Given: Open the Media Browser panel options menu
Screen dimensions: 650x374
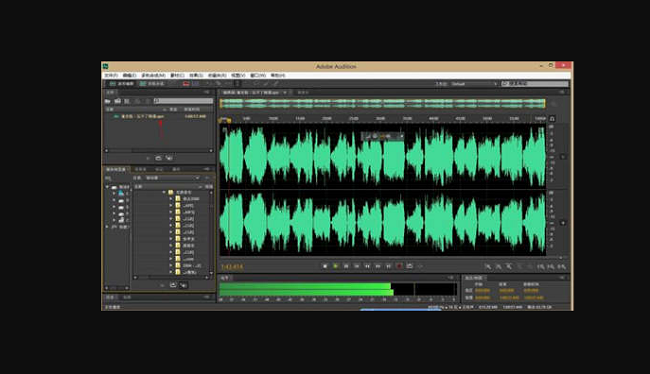Looking at the screenshot, I should (207, 169).
